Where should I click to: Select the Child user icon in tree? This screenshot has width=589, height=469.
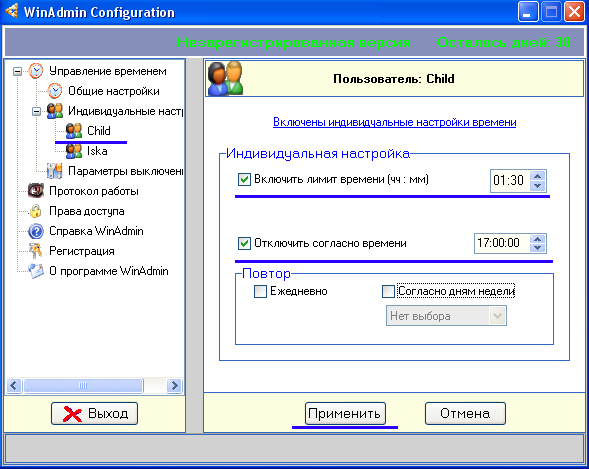coord(74,131)
